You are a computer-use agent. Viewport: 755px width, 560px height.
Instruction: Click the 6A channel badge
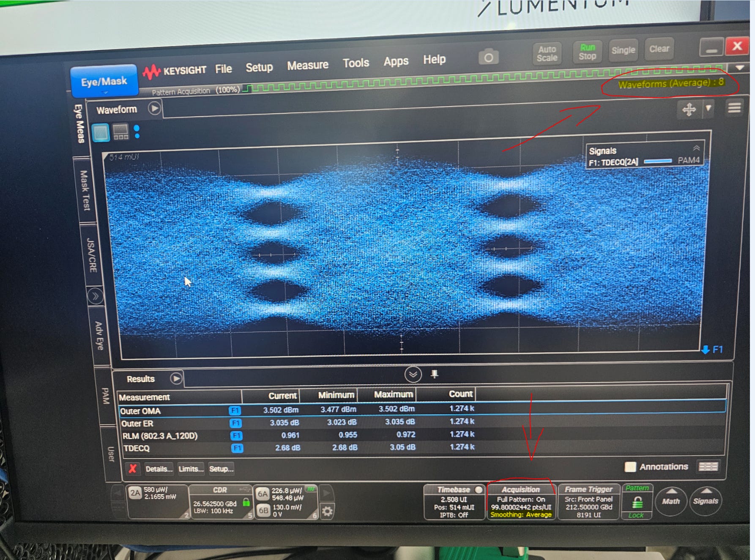click(263, 494)
